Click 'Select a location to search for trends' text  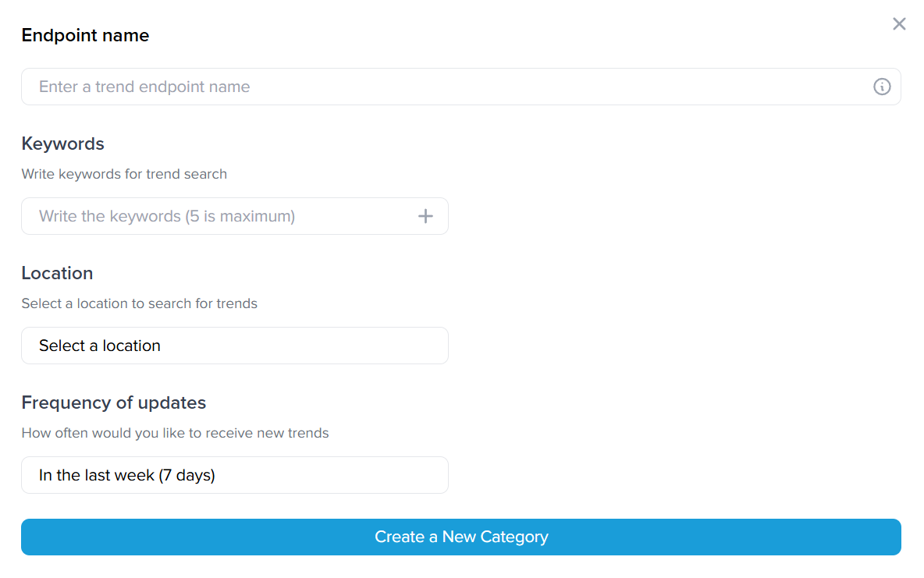point(140,303)
